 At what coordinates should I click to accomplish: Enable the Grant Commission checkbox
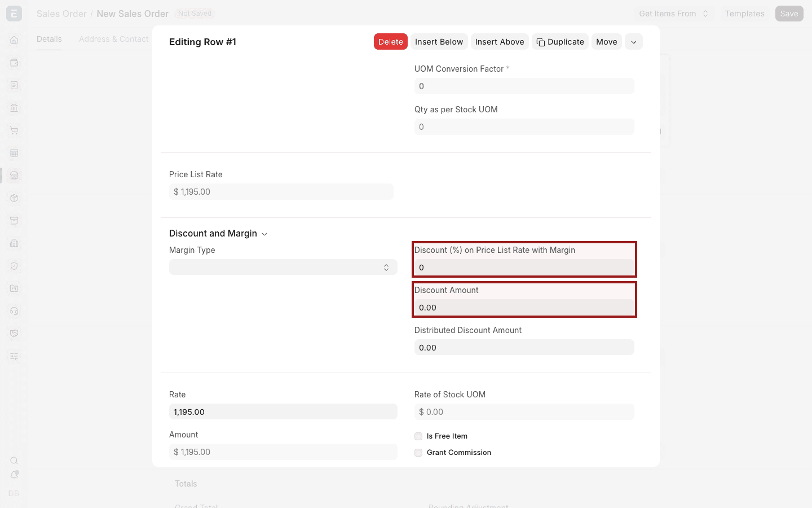point(418,453)
